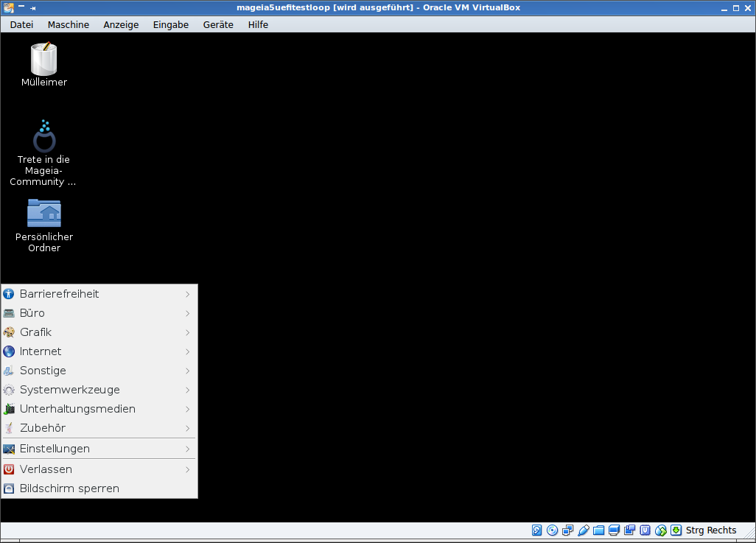Image resolution: width=756 pixels, height=543 pixels.
Task: Expand the Systemwerkzeuge submenu arrow
Action: tap(188, 390)
